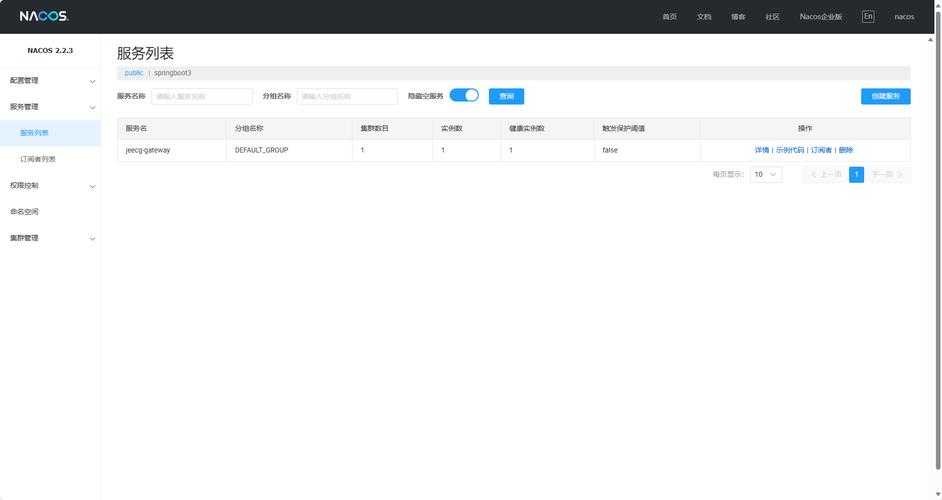Image resolution: width=942 pixels, height=500 pixels.
Task: Click the 创建服务 button
Action: point(886,96)
